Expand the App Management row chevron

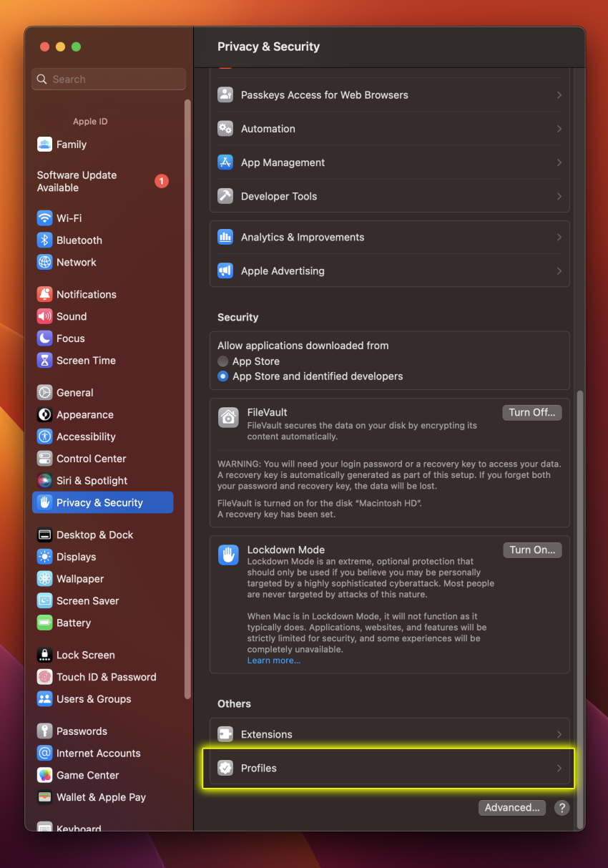coord(559,162)
